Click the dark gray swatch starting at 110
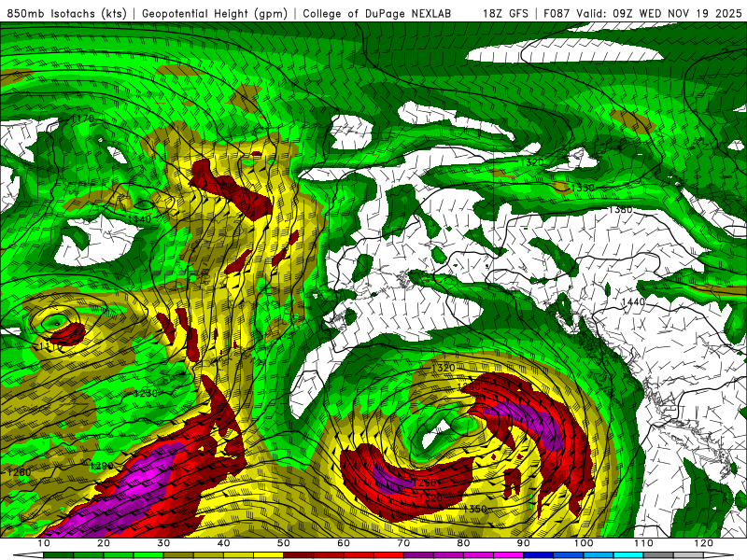This screenshot has height=560, width=747. click(x=658, y=555)
